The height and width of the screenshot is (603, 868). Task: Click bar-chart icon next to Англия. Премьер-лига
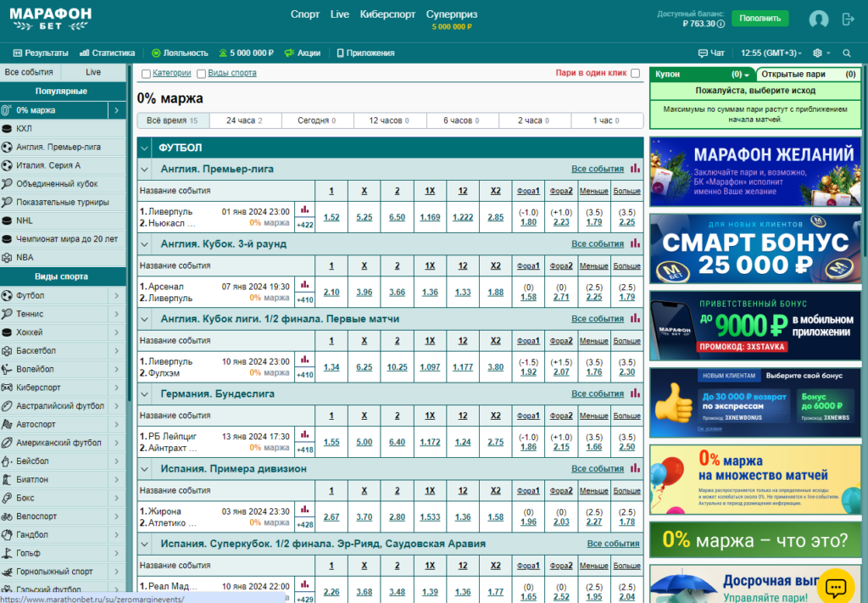[635, 168]
